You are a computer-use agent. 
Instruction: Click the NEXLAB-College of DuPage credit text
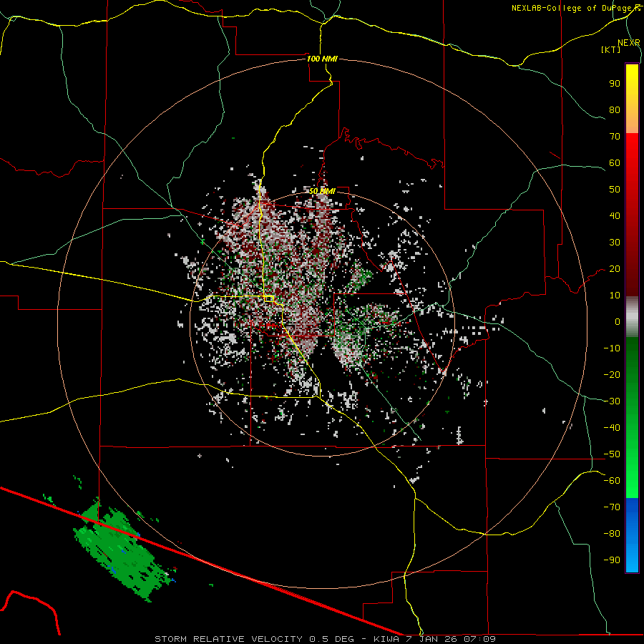click(x=575, y=8)
